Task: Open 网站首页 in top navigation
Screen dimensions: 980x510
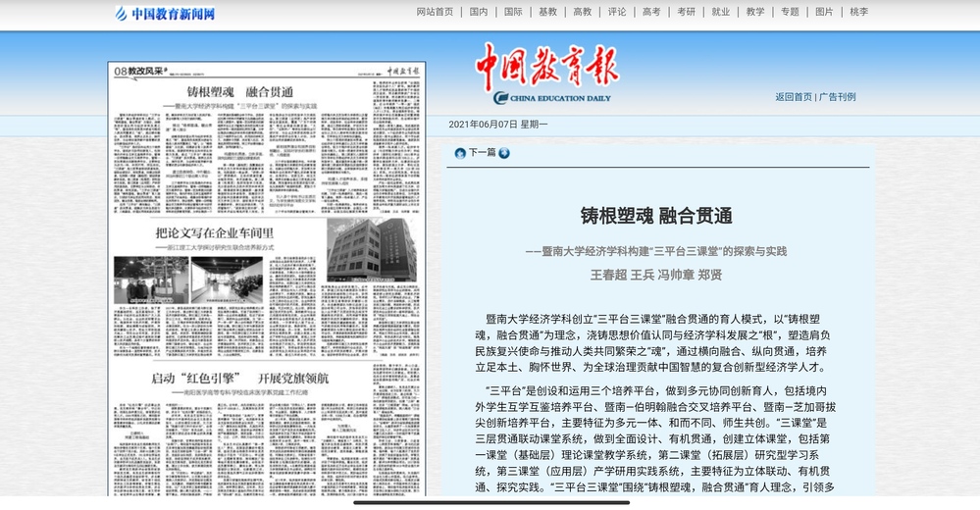Action: click(435, 12)
